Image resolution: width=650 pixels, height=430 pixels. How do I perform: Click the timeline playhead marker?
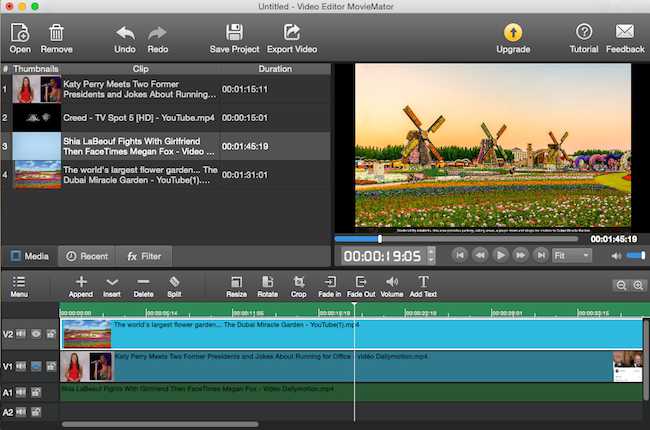coord(354,305)
